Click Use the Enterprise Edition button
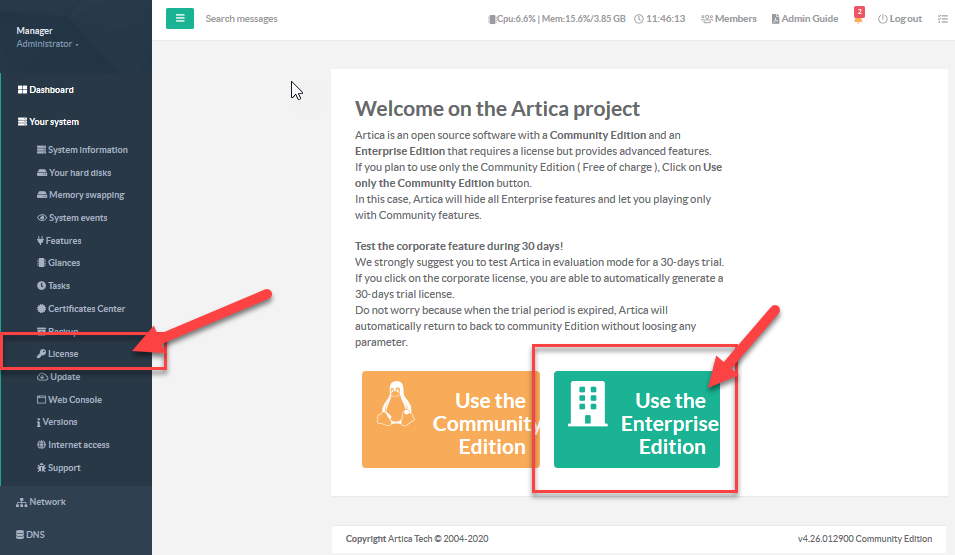Screen dimensions: 955x555 click(637, 420)
